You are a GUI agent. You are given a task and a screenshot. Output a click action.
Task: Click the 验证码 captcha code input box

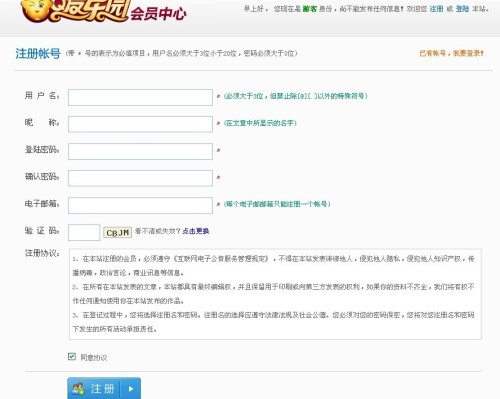point(84,232)
